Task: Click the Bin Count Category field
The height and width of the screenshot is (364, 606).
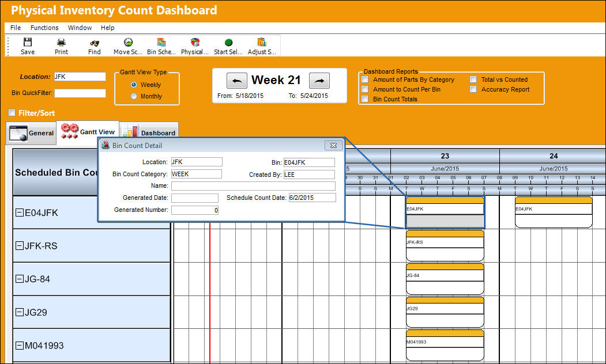Action: pyautogui.click(x=197, y=174)
